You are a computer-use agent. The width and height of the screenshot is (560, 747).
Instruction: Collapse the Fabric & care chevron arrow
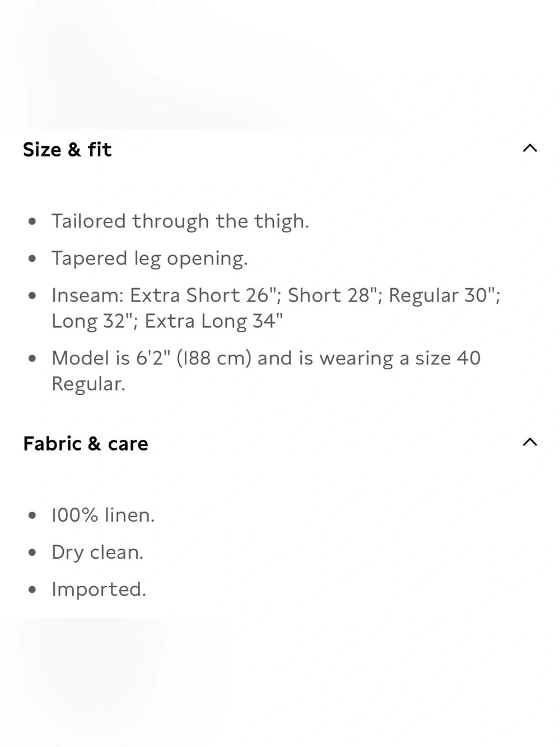pos(530,442)
